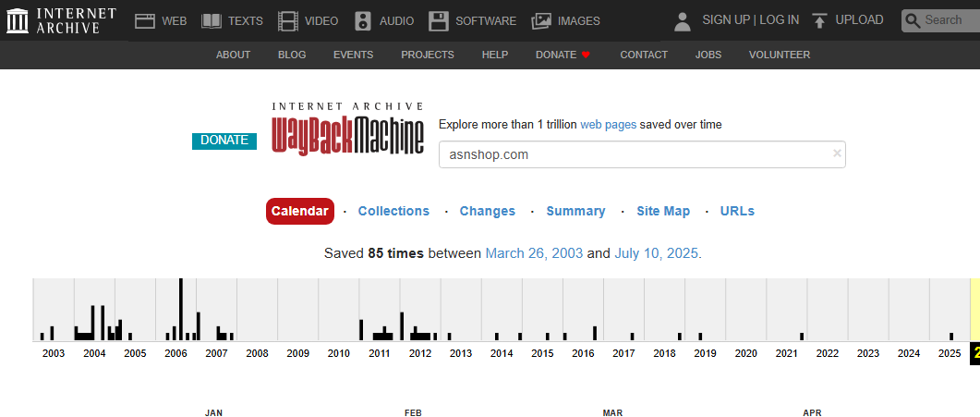Open the Software floppy disk icon
The height and width of the screenshot is (417, 980).
[439, 21]
